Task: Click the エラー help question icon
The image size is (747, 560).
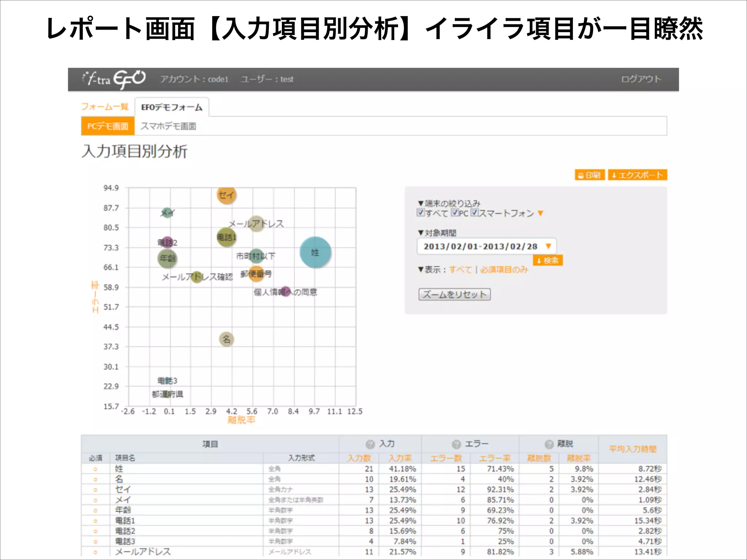Action: (456, 444)
